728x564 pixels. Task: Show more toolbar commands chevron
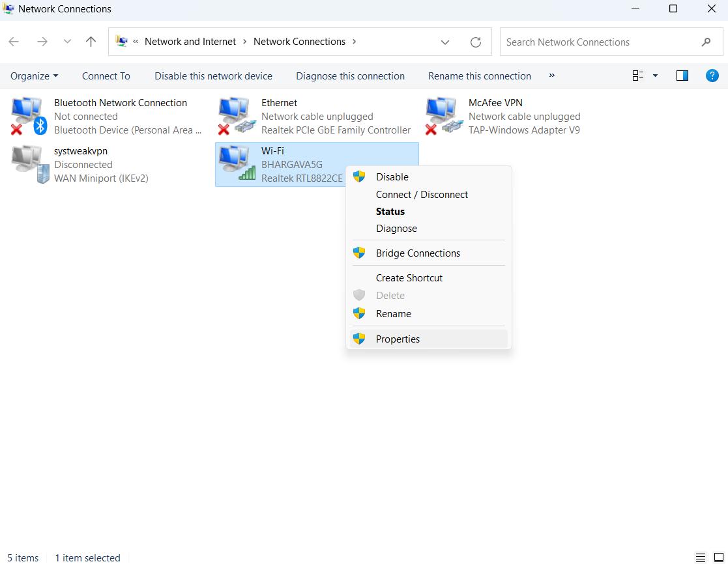click(x=551, y=76)
